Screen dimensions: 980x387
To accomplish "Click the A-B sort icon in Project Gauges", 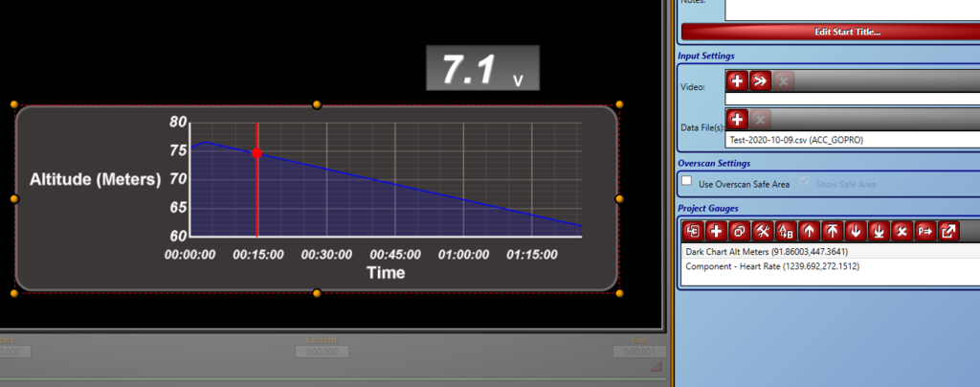I will (x=785, y=231).
